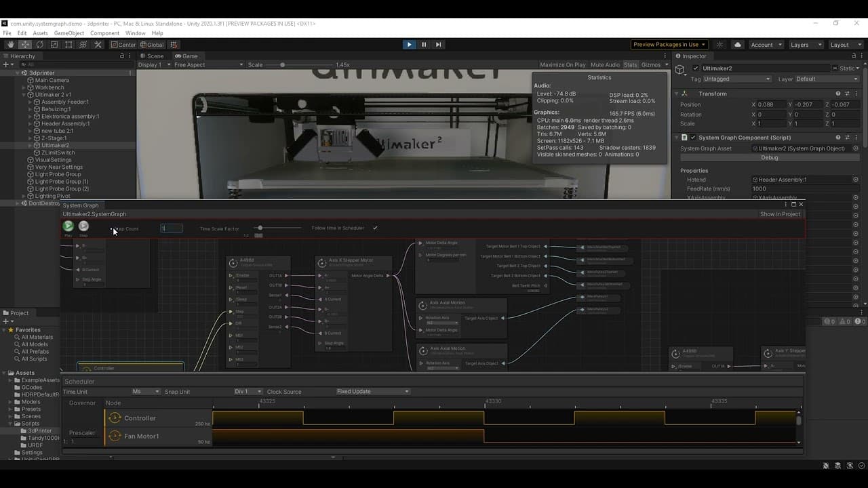Toggle Maximize On Play option
868x488 pixels.
(x=563, y=65)
